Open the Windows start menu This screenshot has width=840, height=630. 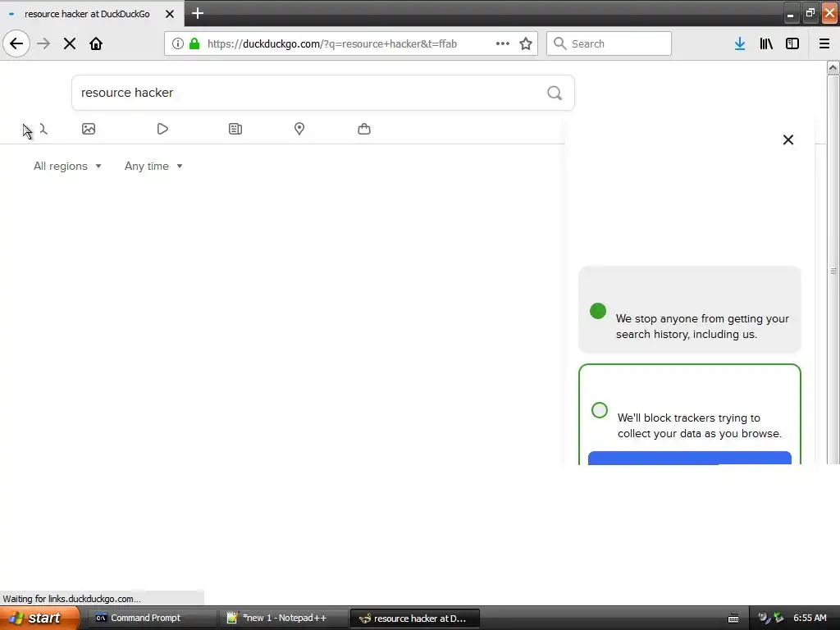(39, 618)
